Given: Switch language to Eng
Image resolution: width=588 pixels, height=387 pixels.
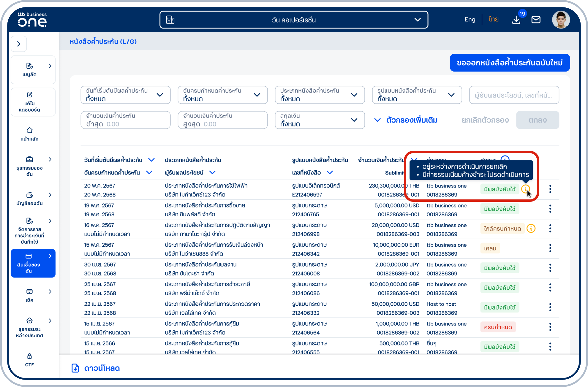Looking at the screenshot, I should coord(470,20).
